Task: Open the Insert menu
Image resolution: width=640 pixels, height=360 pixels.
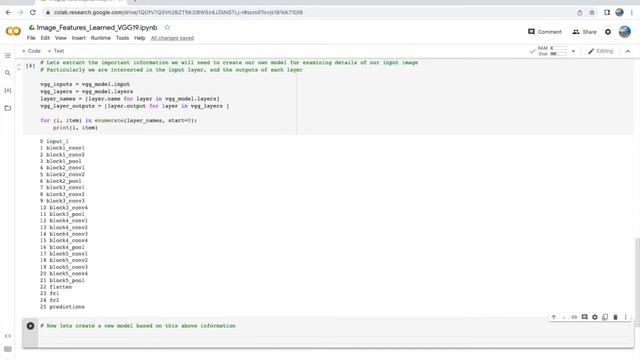Action: (79, 38)
